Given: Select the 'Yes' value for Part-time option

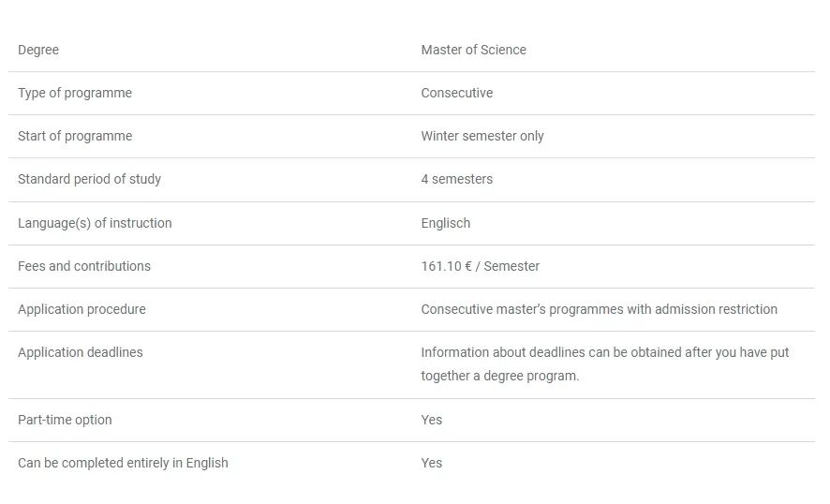Looking at the screenshot, I should point(432,420).
